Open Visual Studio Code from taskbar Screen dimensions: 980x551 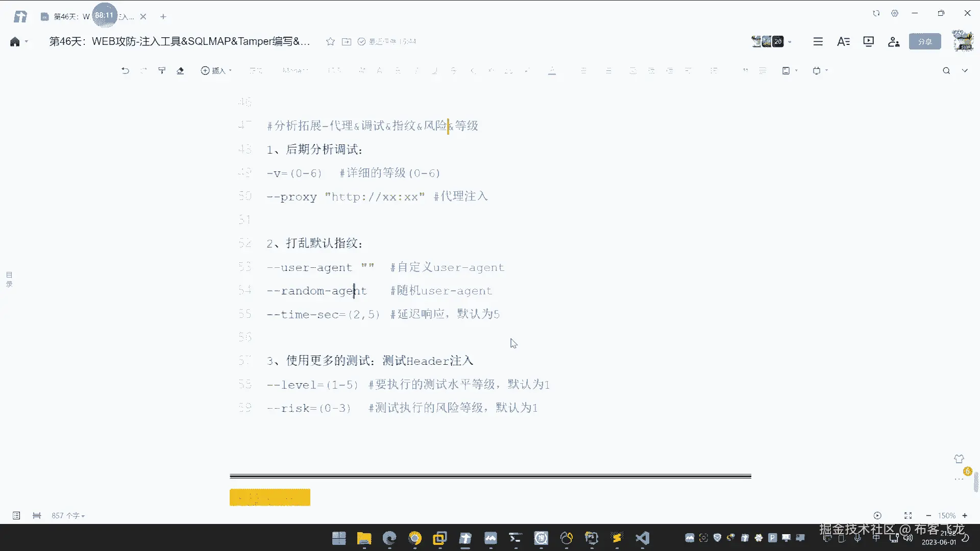[642, 538]
